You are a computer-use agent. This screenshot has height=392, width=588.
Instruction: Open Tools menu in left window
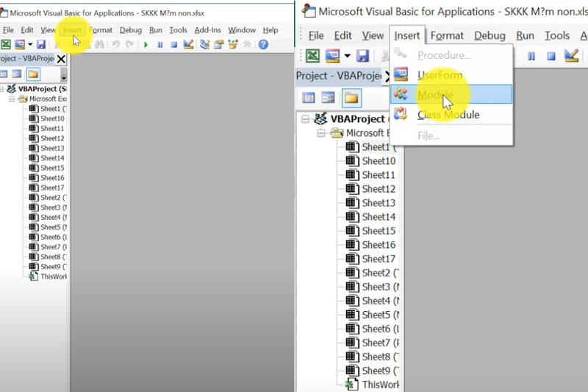pyautogui.click(x=178, y=30)
